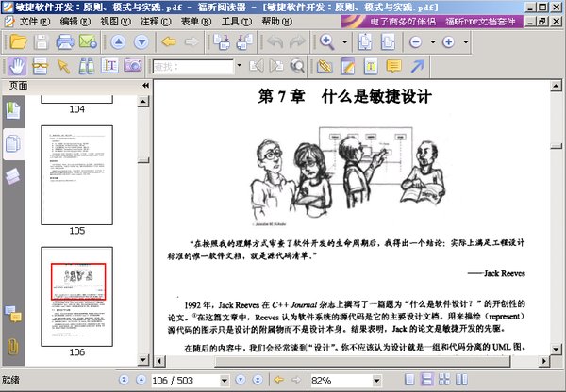Viewport: 566px width, 392px height.
Task: Switch to continuous page layout
Action: click(426, 380)
